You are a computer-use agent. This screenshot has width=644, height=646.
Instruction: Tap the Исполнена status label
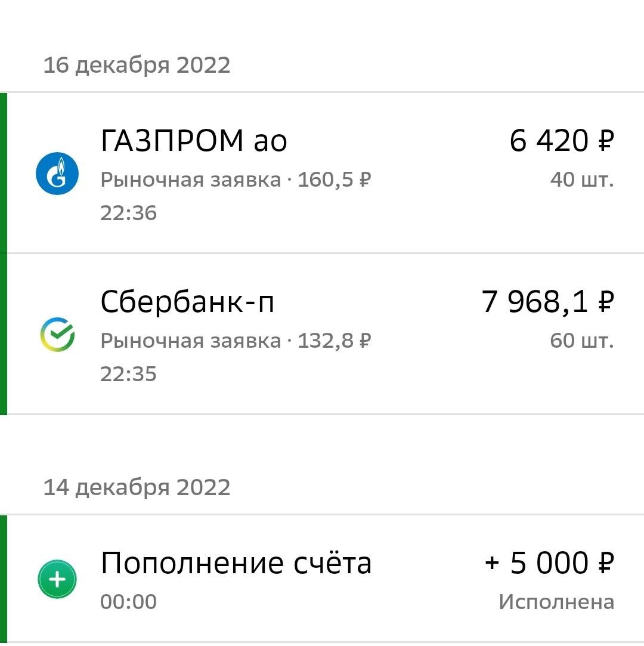(556, 602)
